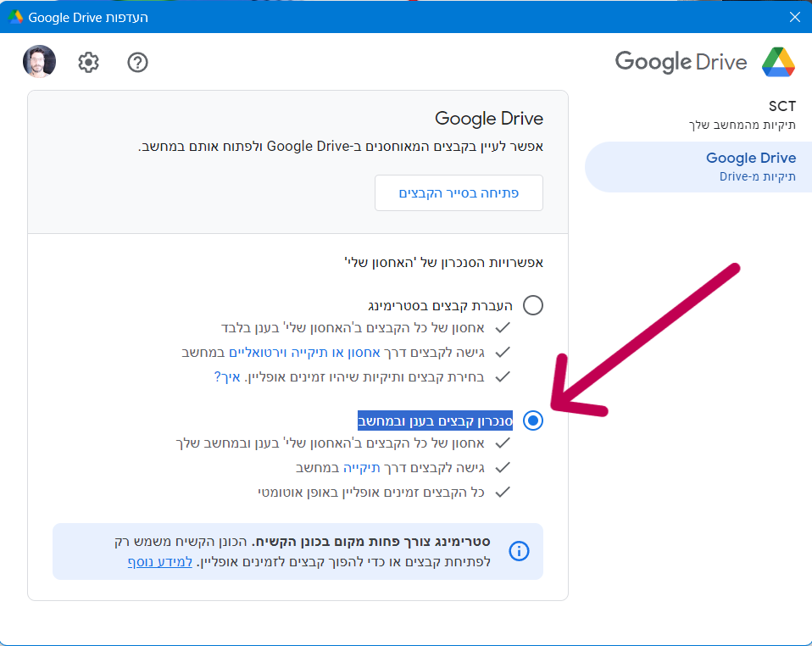This screenshot has width=812, height=646.
Task: Select 'סנכרון קבצים בענן ובמחשב' radio option
Action: tap(533, 420)
